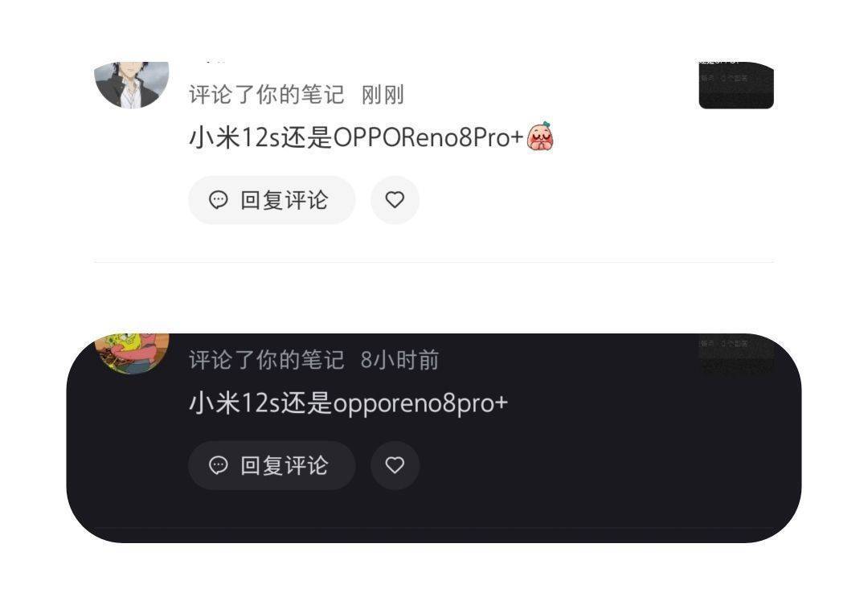Click 评论了你的笔记 label in the light card
868x605 pixels.
[x=266, y=95]
